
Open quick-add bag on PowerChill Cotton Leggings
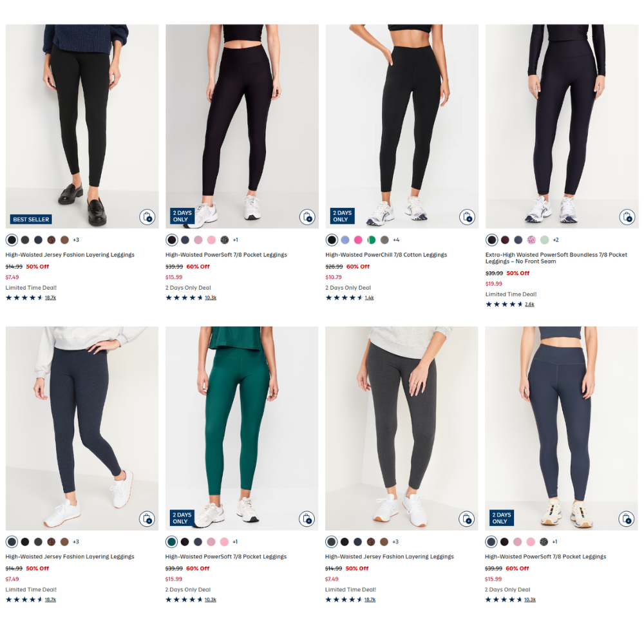[x=467, y=218]
